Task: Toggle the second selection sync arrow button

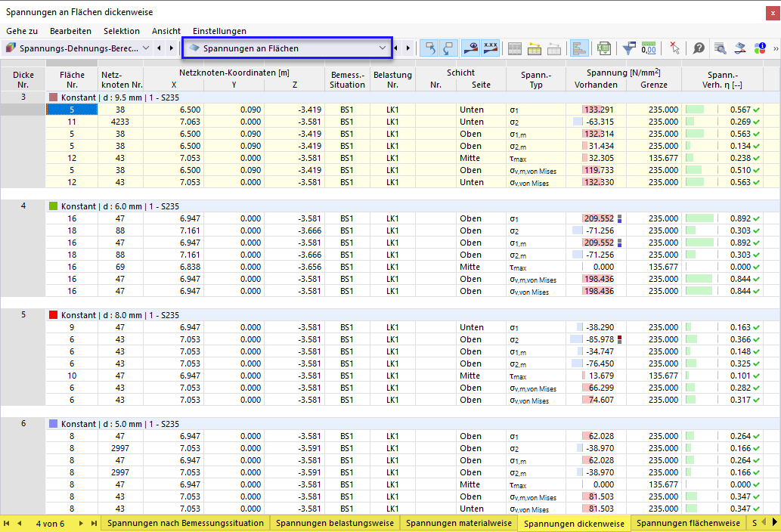Action: [x=448, y=48]
